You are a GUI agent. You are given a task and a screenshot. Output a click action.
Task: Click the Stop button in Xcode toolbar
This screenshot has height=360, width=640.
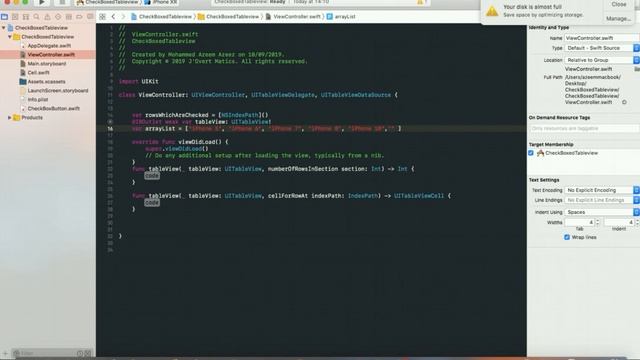pos(62,2)
